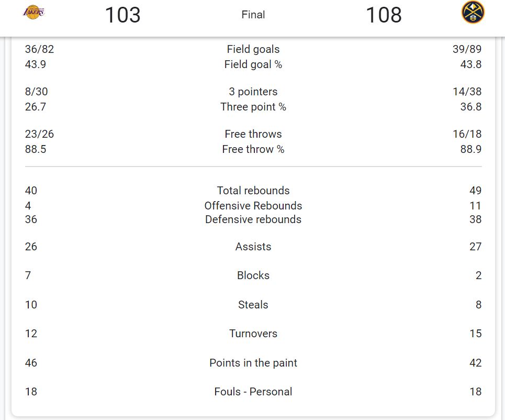
Task: Select the Three point % label
Action: pos(253,107)
